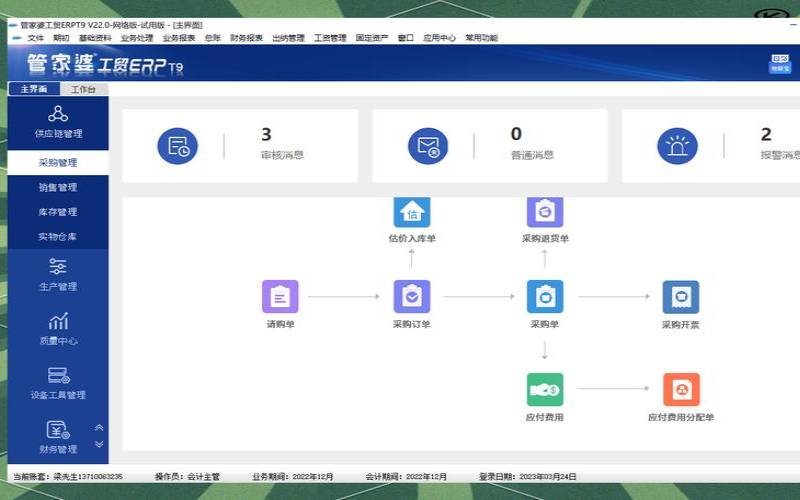Click the 采购退货单 return icon
This screenshot has height=500, width=800.
544,212
